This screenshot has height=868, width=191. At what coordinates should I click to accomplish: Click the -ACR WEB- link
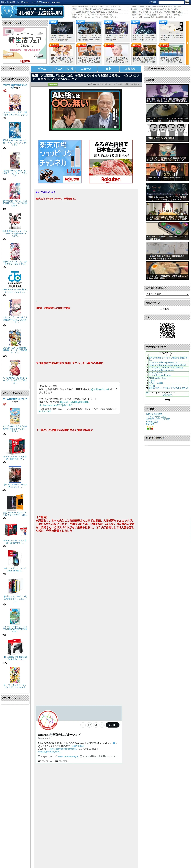167,395
